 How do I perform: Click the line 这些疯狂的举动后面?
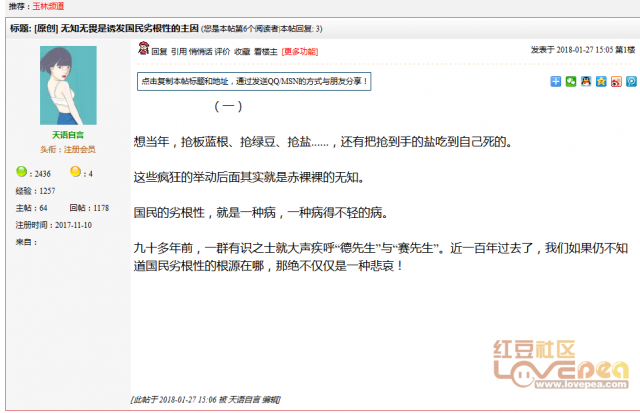tap(249, 178)
